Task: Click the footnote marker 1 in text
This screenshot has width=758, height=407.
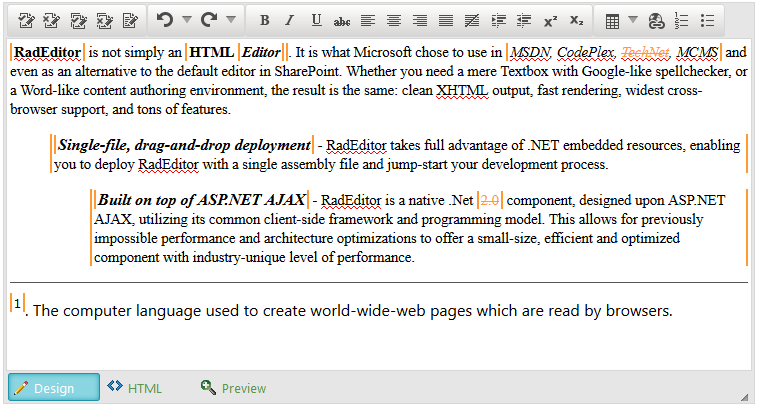Action: 17,302
